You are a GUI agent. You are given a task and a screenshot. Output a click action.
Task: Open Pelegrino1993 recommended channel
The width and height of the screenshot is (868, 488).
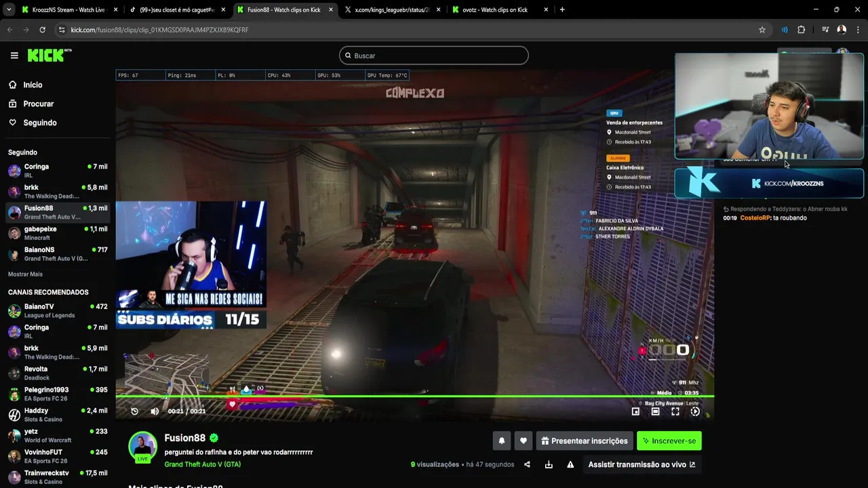tap(57, 394)
